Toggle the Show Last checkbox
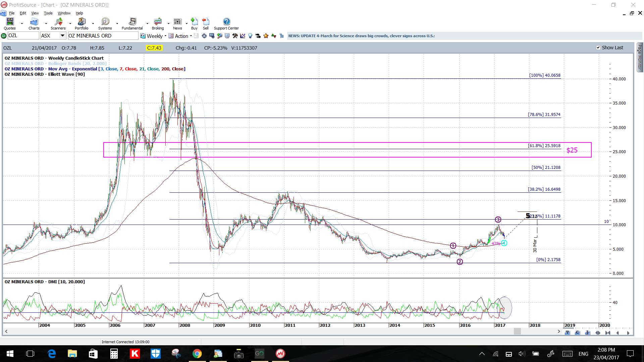The width and height of the screenshot is (644, 362). [598, 48]
